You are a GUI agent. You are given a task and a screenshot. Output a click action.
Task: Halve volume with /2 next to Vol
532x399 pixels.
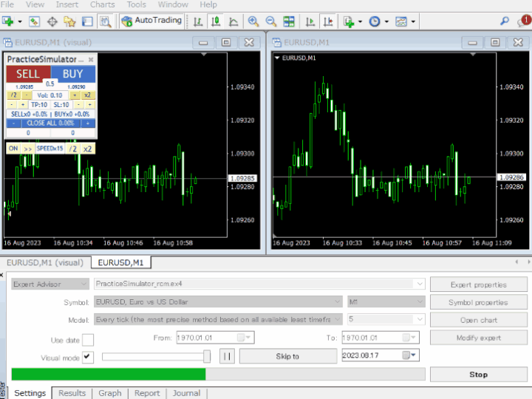pyautogui.click(x=14, y=95)
